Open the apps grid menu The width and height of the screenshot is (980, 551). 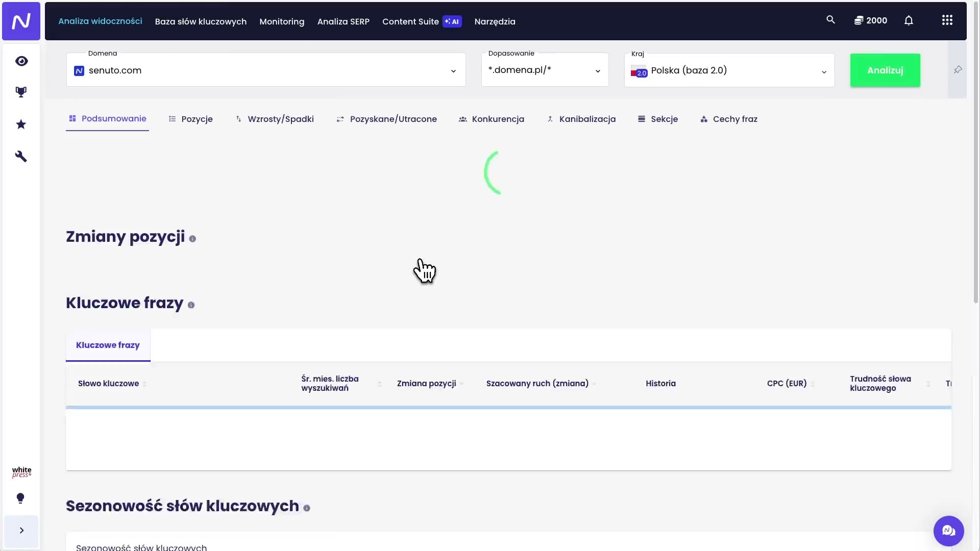947,20
